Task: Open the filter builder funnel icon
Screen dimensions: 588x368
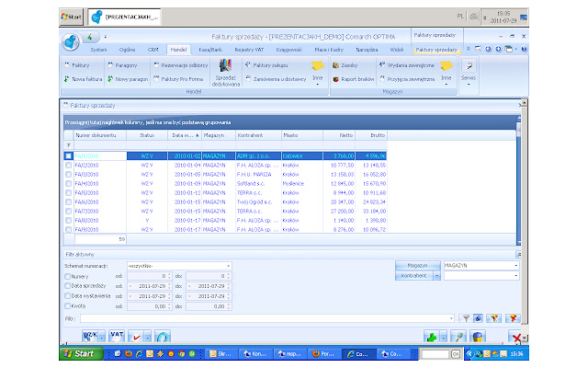Action: pos(494,319)
